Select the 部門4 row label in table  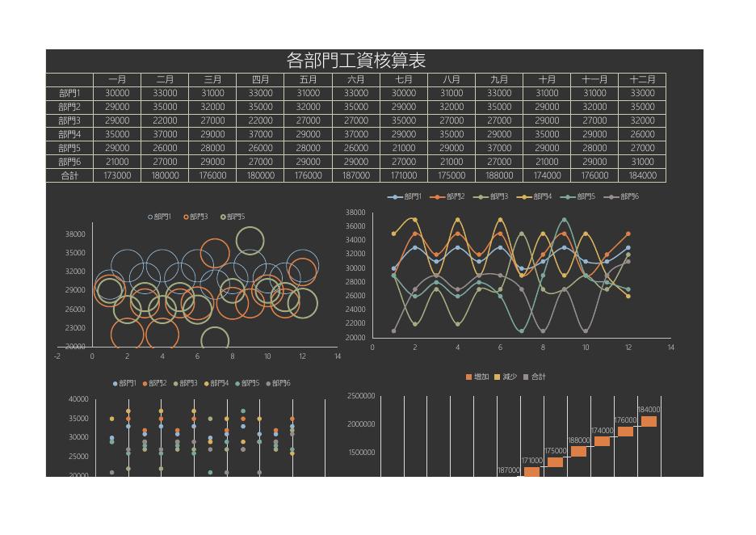click(x=69, y=134)
